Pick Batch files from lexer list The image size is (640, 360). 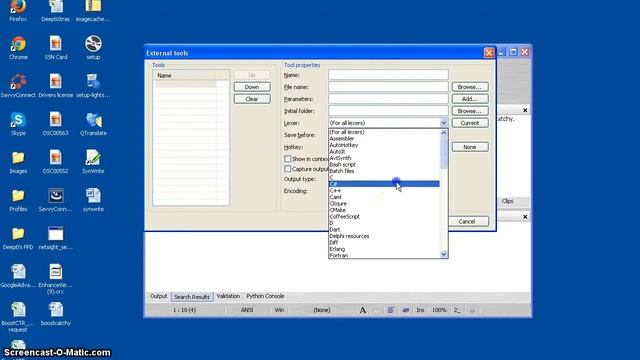384,171
